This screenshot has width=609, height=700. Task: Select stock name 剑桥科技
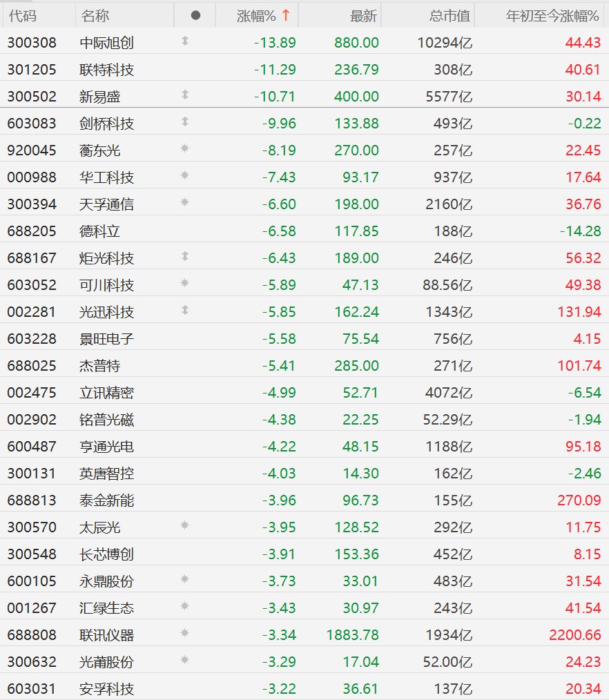pos(107,124)
